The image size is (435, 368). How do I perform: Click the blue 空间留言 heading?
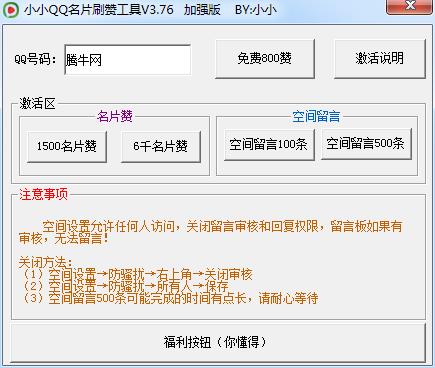pos(316,117)
